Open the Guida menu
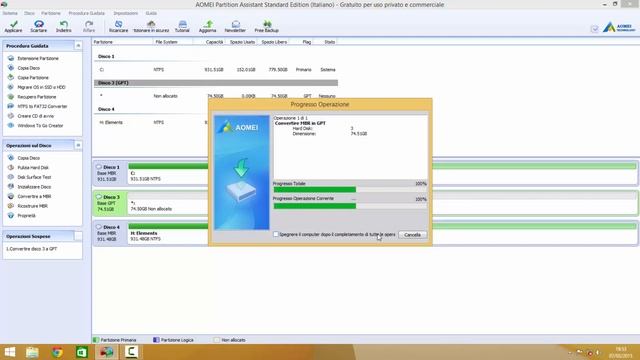 point(151,13)
